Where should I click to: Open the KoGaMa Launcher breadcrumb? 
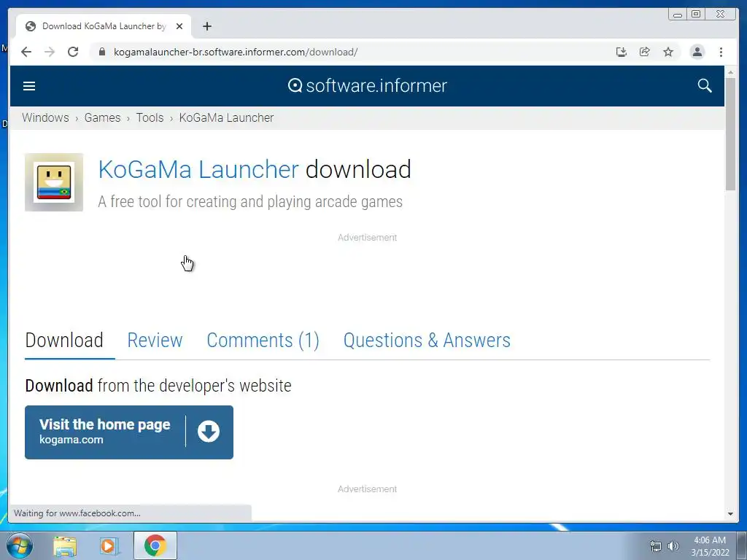tap(226, 117)
